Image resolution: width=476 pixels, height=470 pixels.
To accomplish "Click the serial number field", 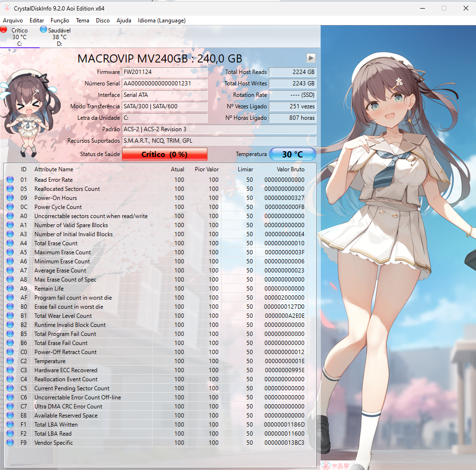I will point(165,84).
